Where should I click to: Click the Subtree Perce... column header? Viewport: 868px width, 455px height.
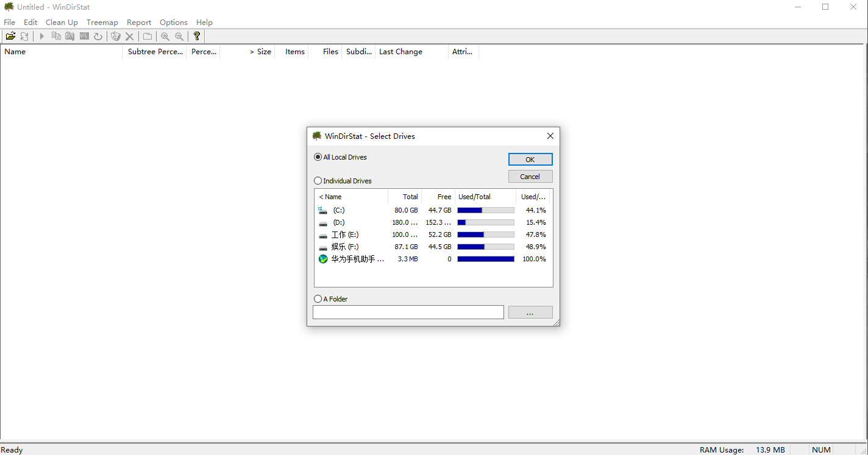155,52
